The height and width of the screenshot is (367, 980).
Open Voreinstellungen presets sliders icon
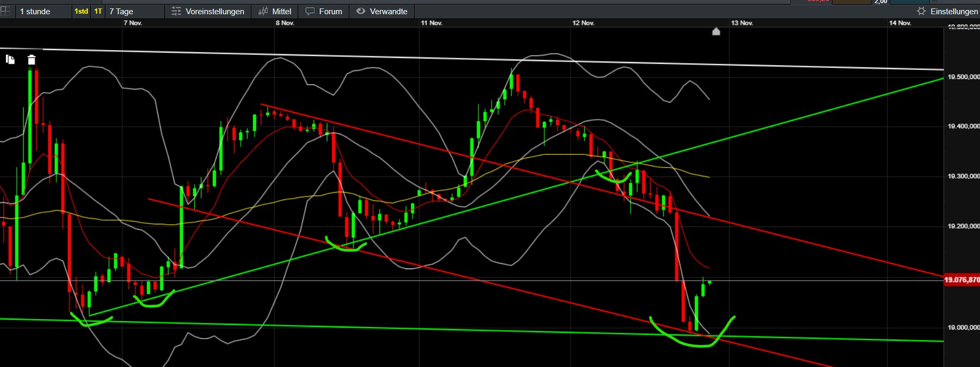(177, 11)
